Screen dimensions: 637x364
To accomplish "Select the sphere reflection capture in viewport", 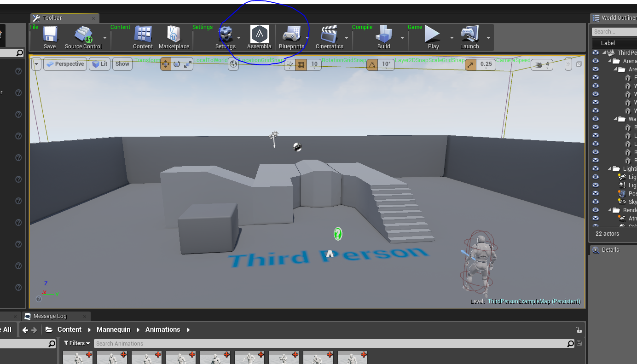I will point(297,147).
